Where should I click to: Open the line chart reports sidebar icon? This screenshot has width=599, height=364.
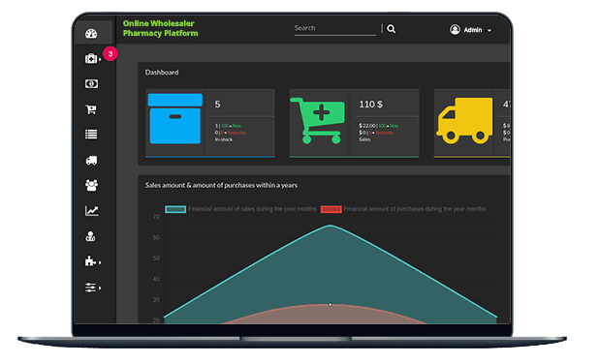(x=92, y=211)
